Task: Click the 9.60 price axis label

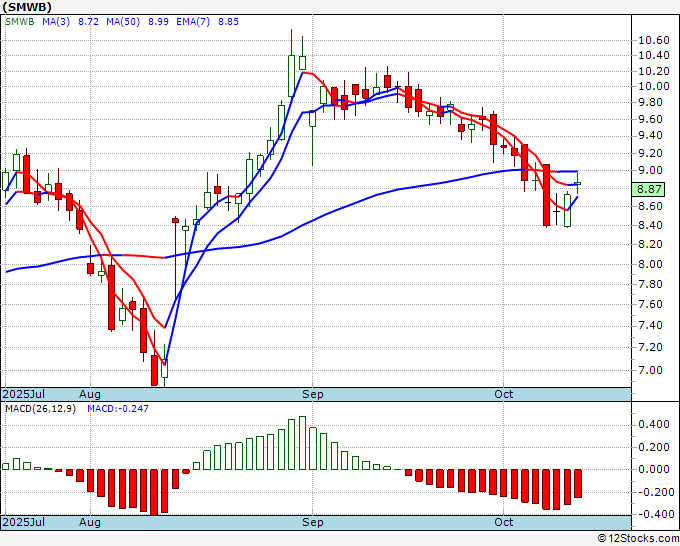Action: point(651,119)
